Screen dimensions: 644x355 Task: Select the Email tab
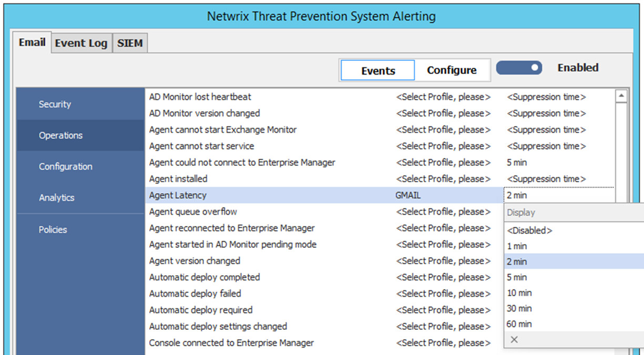(x=32, y=43)
